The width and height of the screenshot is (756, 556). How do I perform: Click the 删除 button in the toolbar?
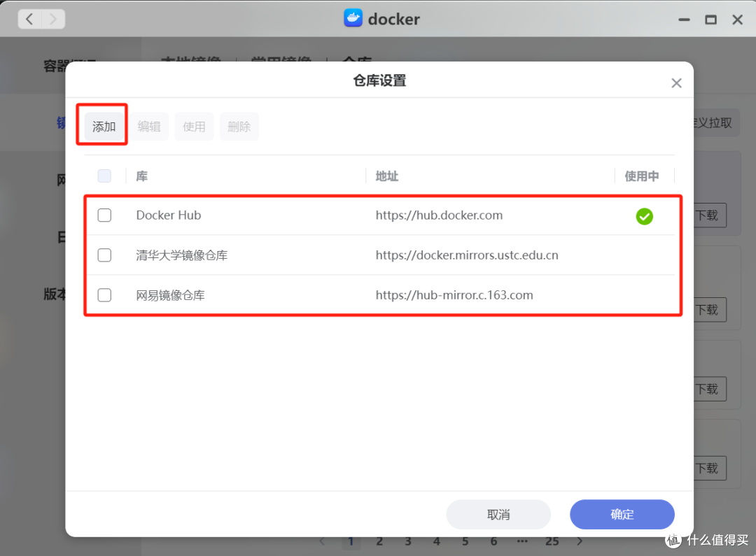239,127
